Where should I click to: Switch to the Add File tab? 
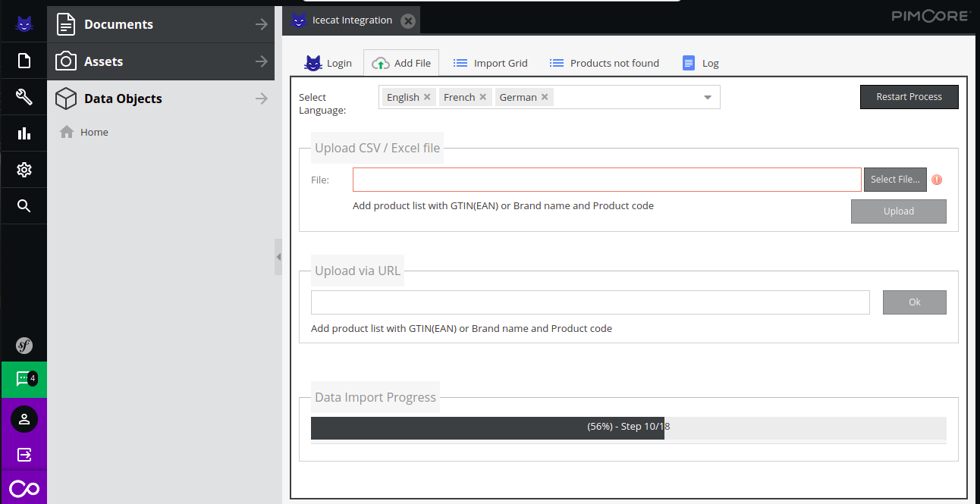coord(401,63)
